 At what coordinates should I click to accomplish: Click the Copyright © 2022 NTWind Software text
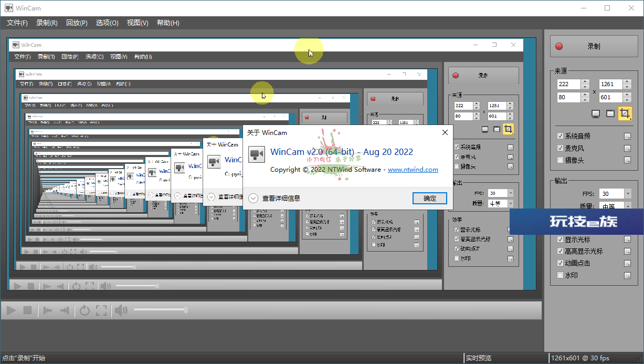tap(325, 170)
